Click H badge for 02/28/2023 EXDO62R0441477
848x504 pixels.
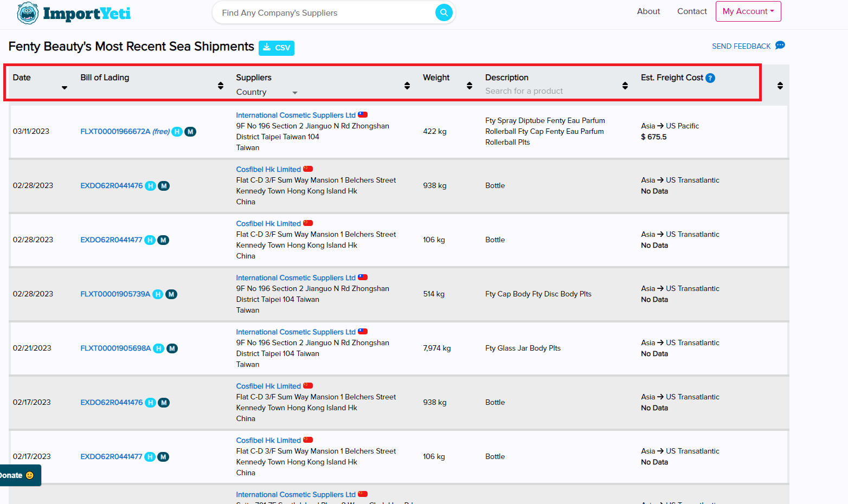(x=150, y=240)
